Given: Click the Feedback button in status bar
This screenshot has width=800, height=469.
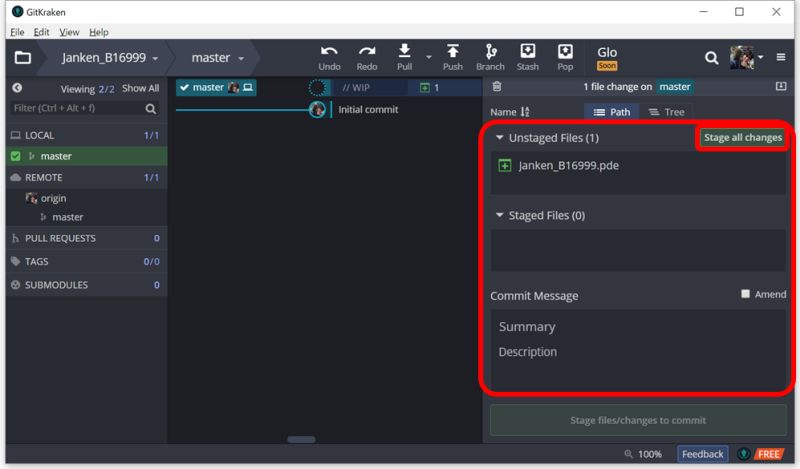Looking at the screenshot, I should click(x=702, y=454).
